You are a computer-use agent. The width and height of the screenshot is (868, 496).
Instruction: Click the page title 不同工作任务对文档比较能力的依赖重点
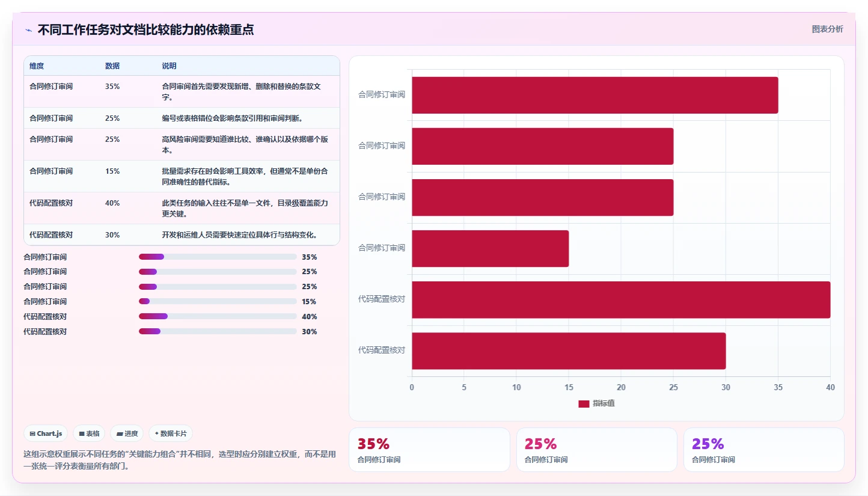145,29
